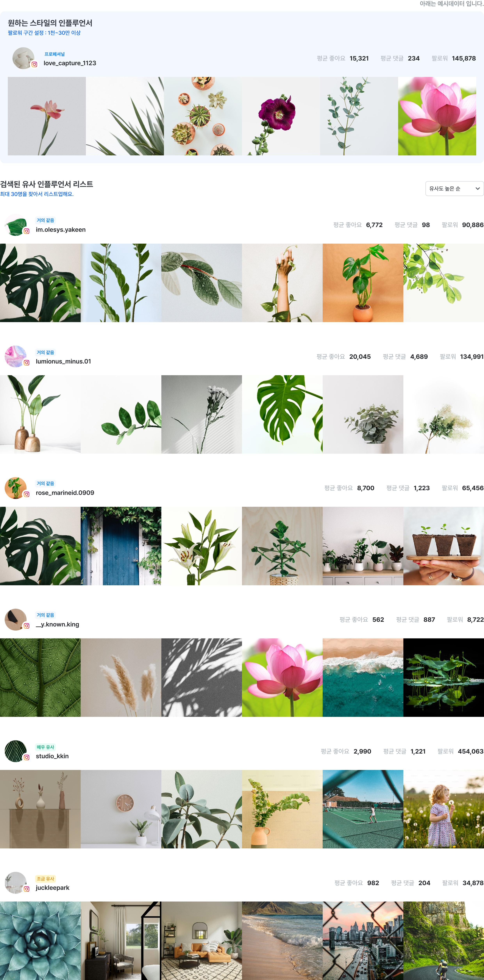Click __y.known.king Instagram badge icon
Screen dimensions: 484x980
coord(27,626)
